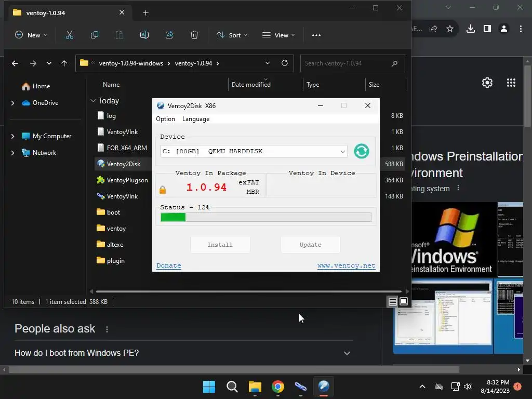Open Chrome three-dot menu

pyautogui.click(x=521, y=29)
